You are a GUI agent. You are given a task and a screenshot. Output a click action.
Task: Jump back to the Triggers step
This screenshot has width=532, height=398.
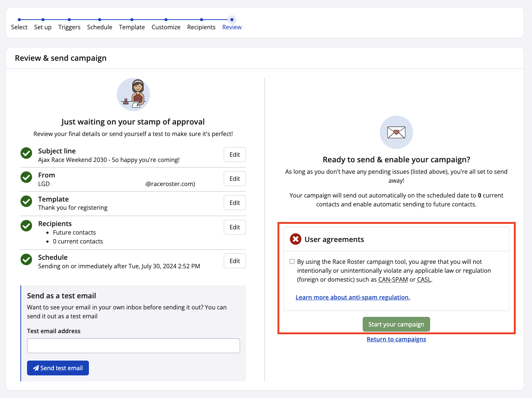click(69, 27)
